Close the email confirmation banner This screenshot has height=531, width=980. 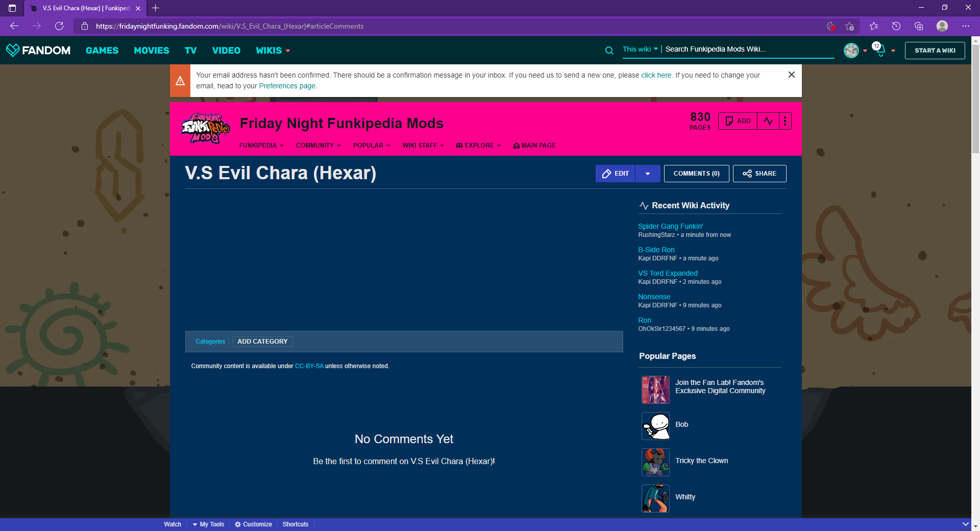(x=791, y=75)
